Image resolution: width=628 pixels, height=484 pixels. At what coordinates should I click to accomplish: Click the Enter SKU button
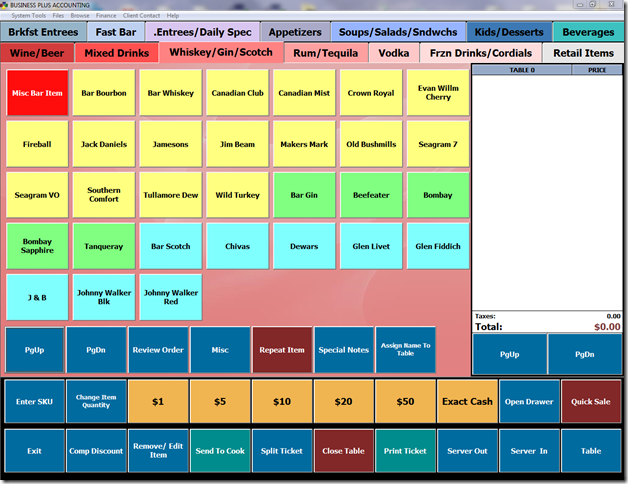point(34,401)
